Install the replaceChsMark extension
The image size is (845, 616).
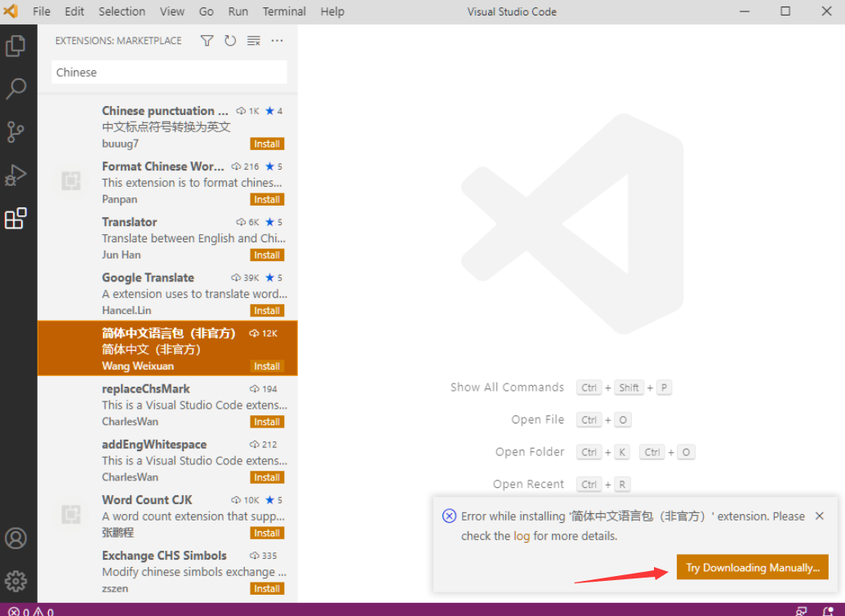pyautogui.click(x=267, y=422)
